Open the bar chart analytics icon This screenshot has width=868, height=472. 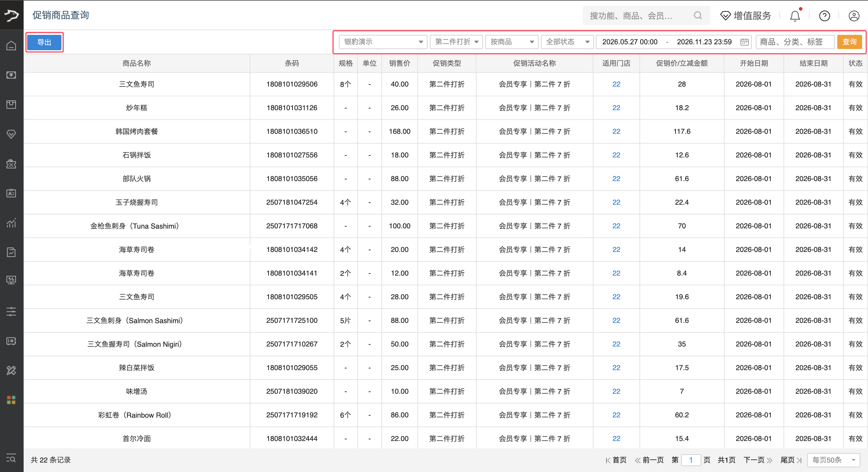click(x=12, y=223)
